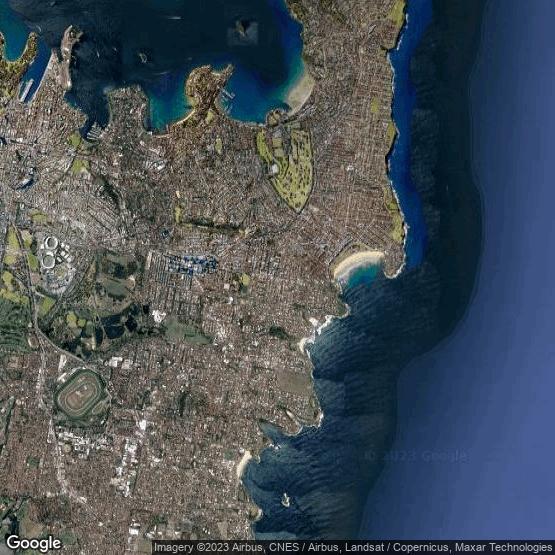Click the small rocky islet offshore

(285, 500)
